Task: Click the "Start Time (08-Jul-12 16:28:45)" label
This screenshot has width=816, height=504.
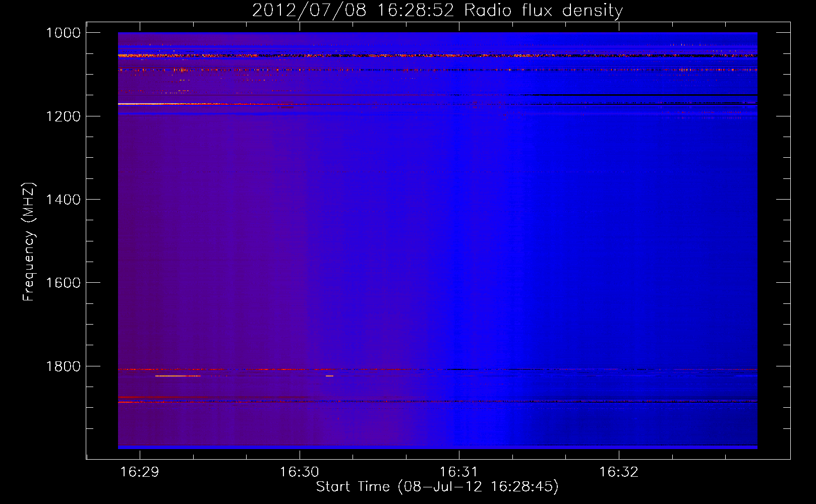Action: click(437, 487)
